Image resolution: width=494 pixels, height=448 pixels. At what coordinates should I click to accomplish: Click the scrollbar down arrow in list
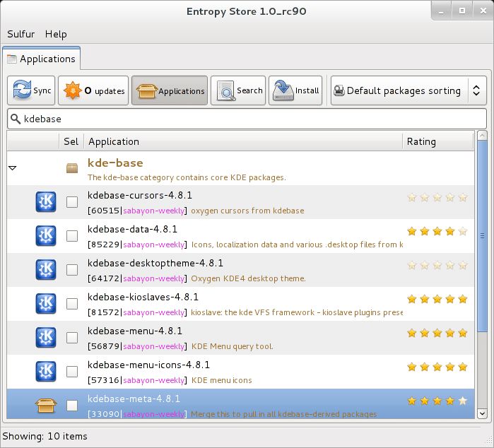pos(482,413)
